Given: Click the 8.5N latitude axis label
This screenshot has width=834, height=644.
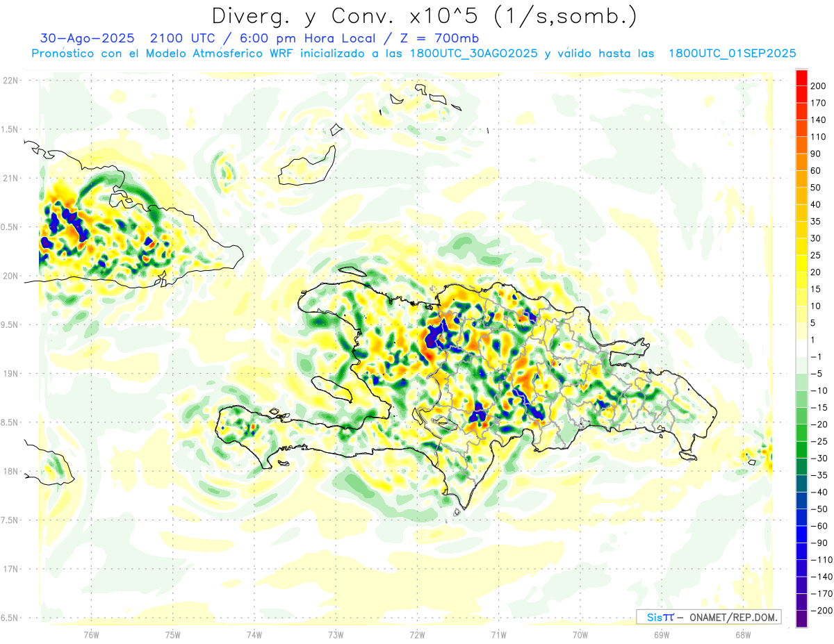Looking at the screenshot, I should (x=10, y=422).
